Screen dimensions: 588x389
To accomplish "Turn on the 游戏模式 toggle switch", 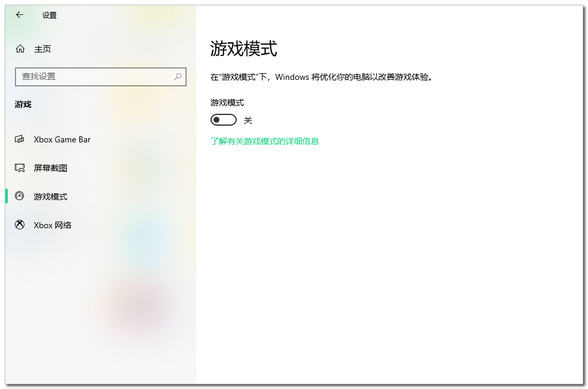I will [x=223, y=120].
